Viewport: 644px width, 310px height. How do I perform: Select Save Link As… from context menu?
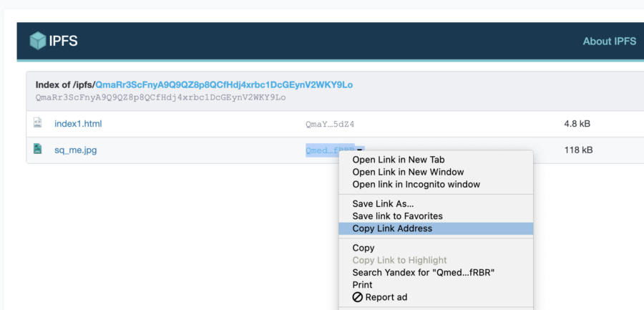(383, 203)
